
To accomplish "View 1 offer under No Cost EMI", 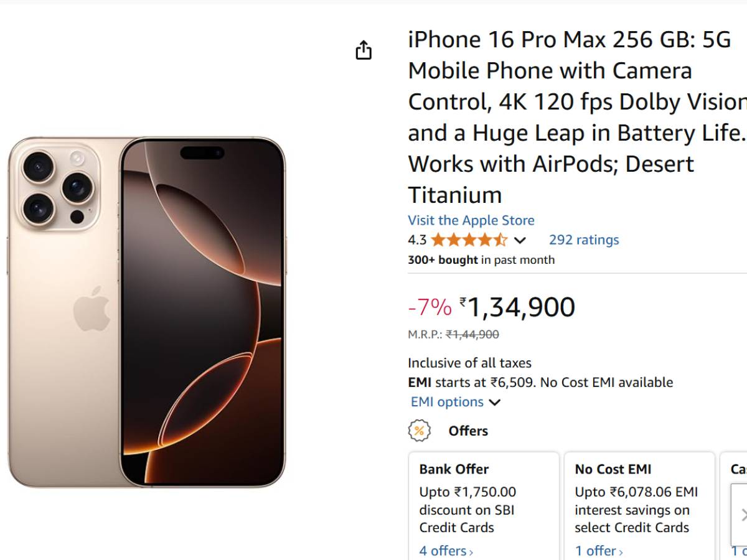I will coord(598,551).
